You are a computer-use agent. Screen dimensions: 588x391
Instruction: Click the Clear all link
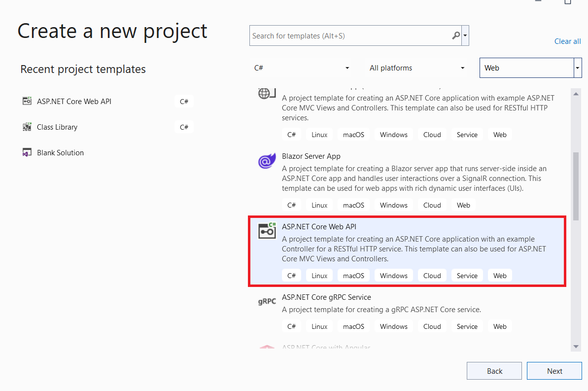(567, 41)
